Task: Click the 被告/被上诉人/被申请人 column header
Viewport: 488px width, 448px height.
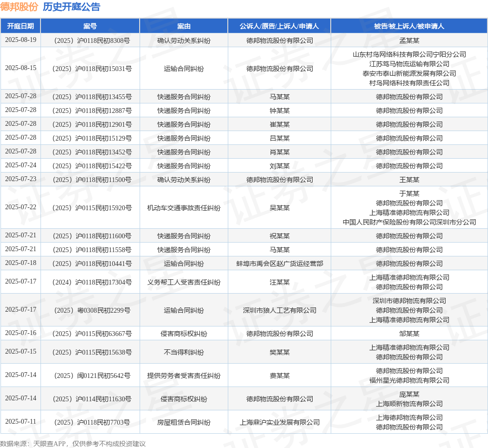Action: (409, 26)
